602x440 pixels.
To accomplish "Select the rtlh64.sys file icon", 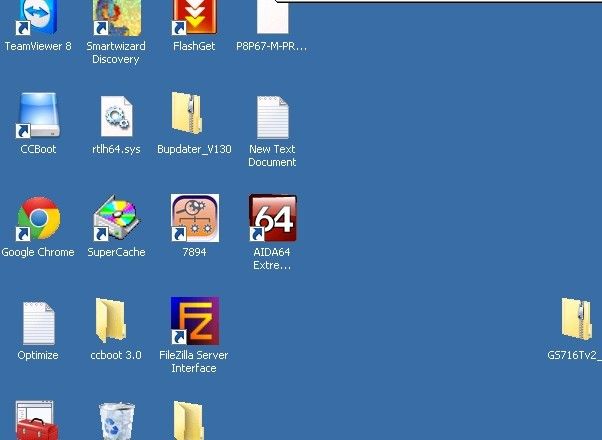I will coord(116,116).
